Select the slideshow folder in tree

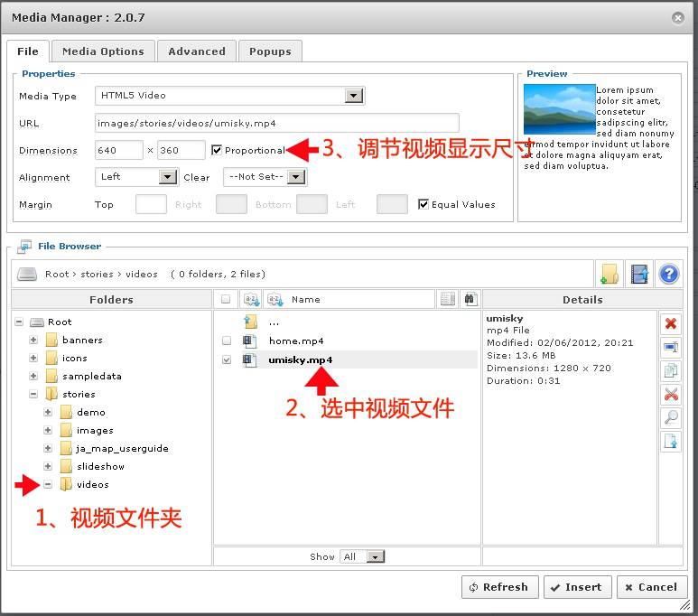[100, 466]
